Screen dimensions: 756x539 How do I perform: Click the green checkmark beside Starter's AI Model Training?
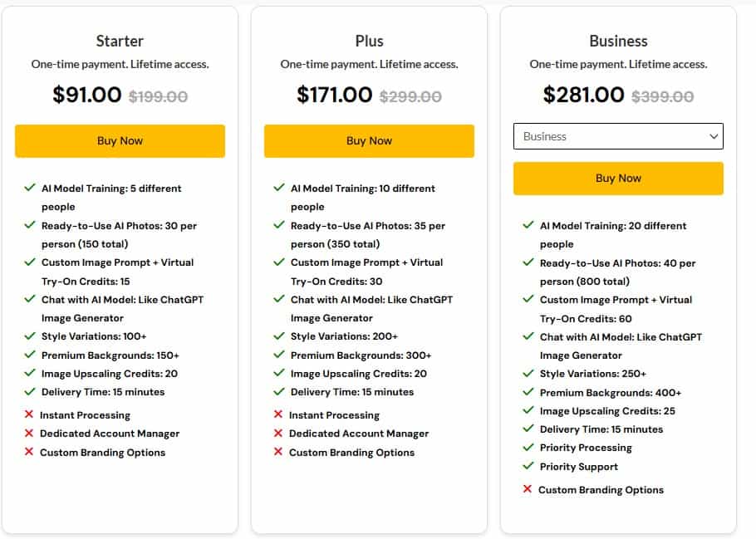[29, 189]
